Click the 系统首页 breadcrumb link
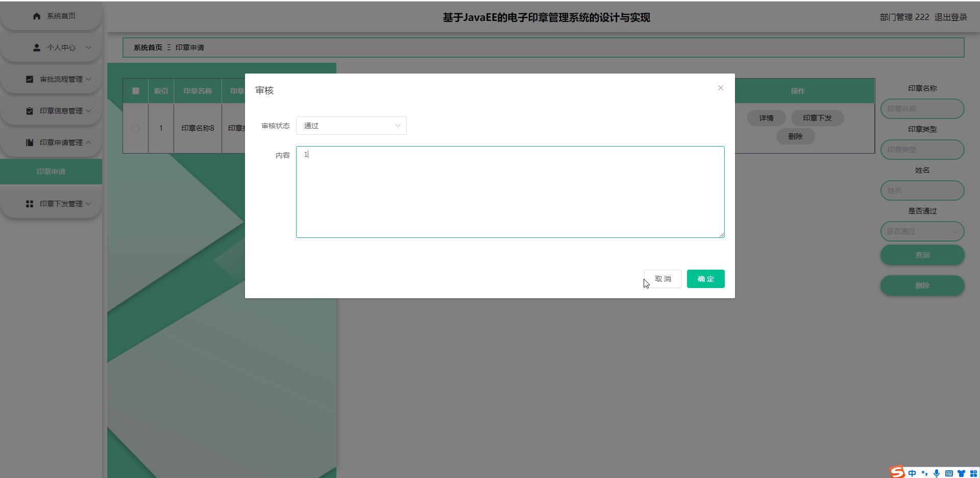The image size is (980, 478). pyautogui.click(x=148, y=47)
